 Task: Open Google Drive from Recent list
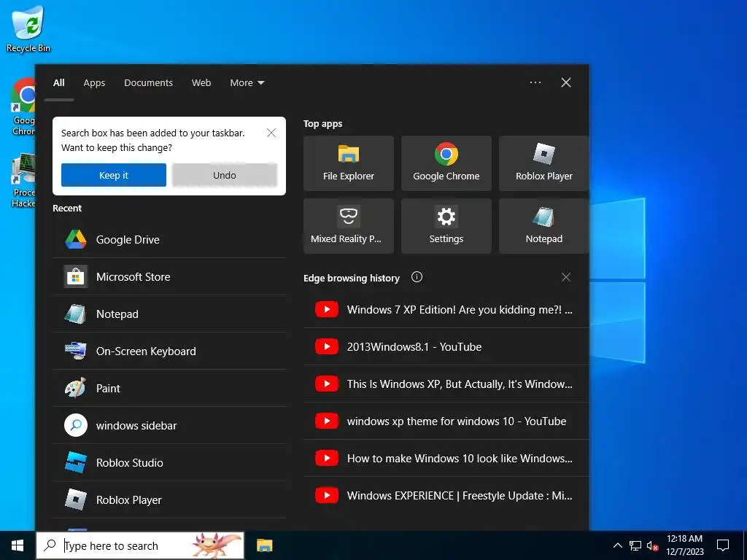coord(169,239)
